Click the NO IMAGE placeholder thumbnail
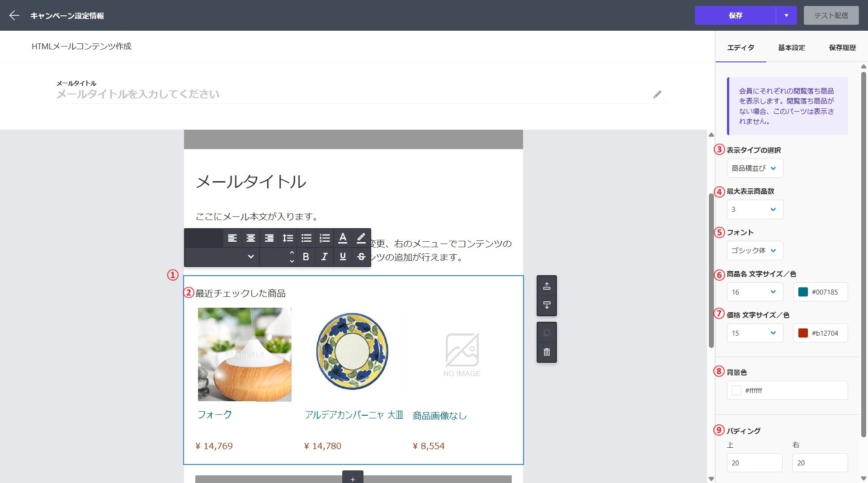 click(462, 355)
